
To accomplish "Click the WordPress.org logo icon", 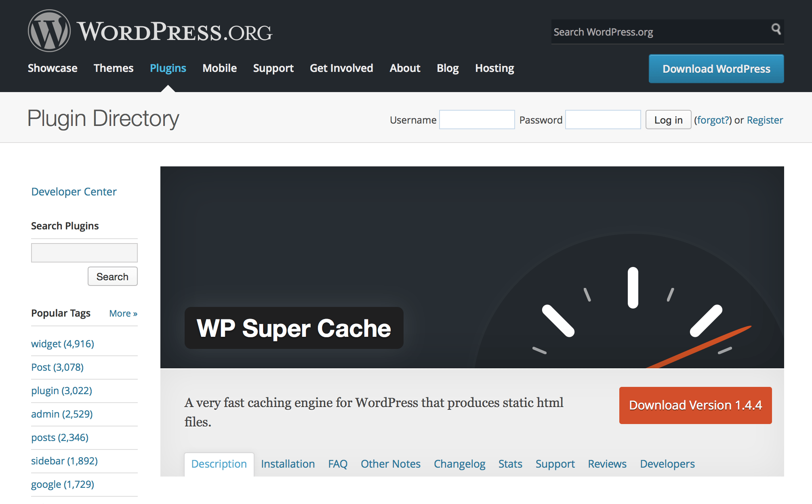I will tap(44, 29).
